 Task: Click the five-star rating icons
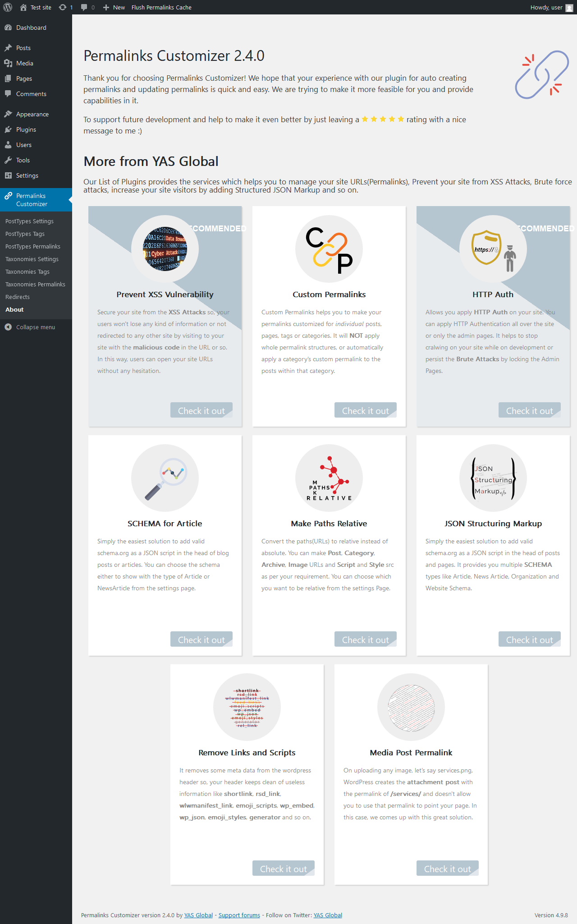click(x=383, y=119)
